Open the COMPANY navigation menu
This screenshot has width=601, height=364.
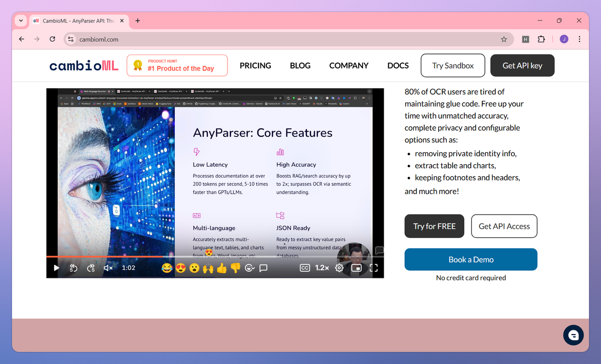349,66
